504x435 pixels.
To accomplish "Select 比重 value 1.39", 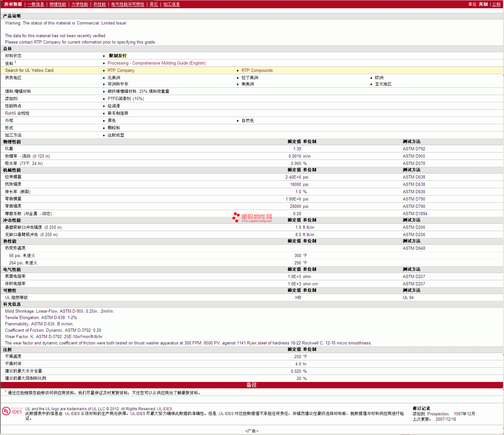I will tap(297, 149).
